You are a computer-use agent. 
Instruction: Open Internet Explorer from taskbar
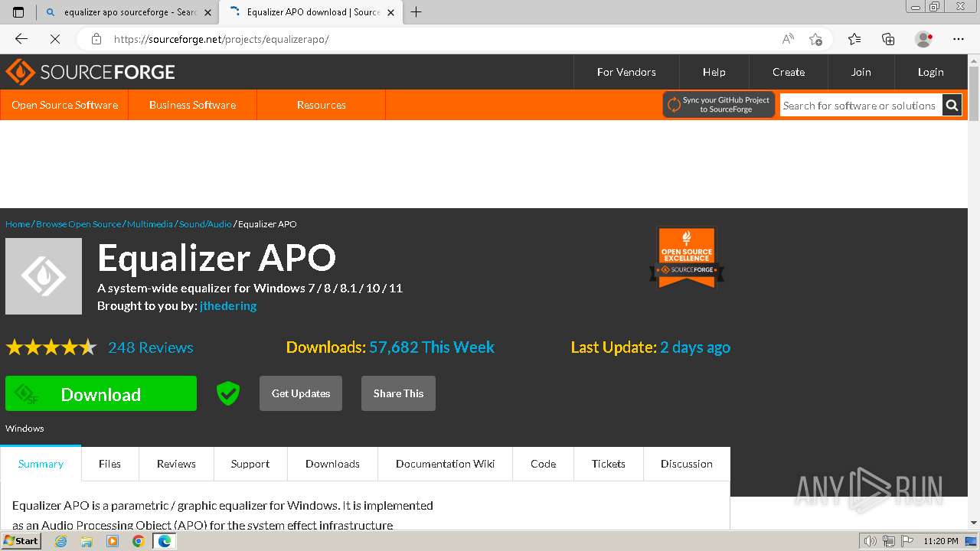click(61, 541)
